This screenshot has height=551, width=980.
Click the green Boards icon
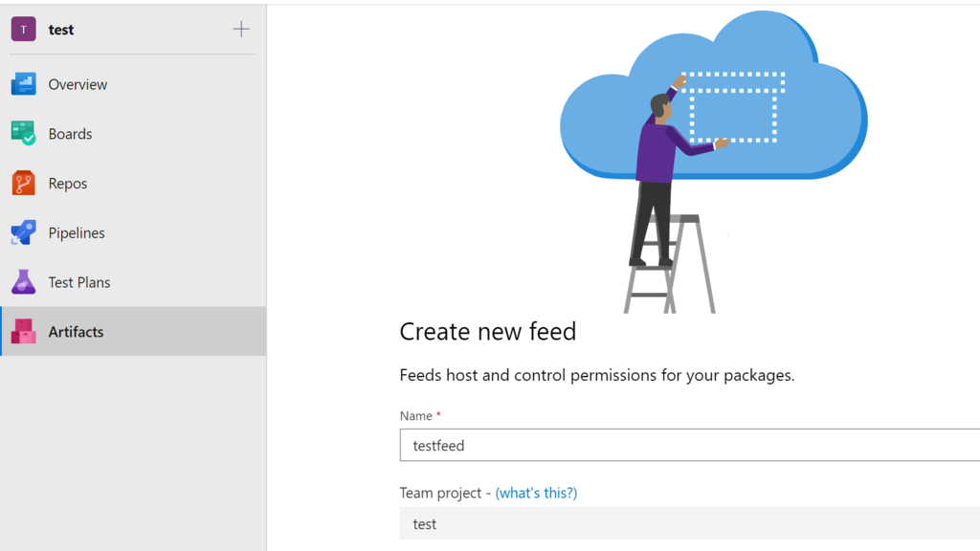pyautogui.click(x=23, y=134)
